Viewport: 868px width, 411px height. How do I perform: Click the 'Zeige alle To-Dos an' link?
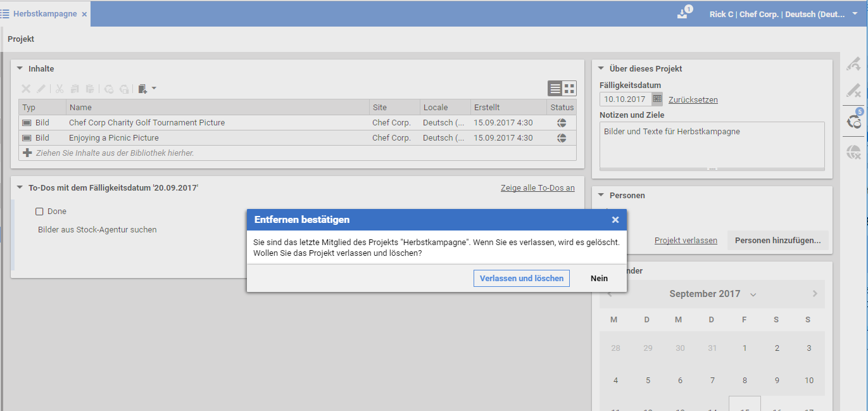(538, 188)
